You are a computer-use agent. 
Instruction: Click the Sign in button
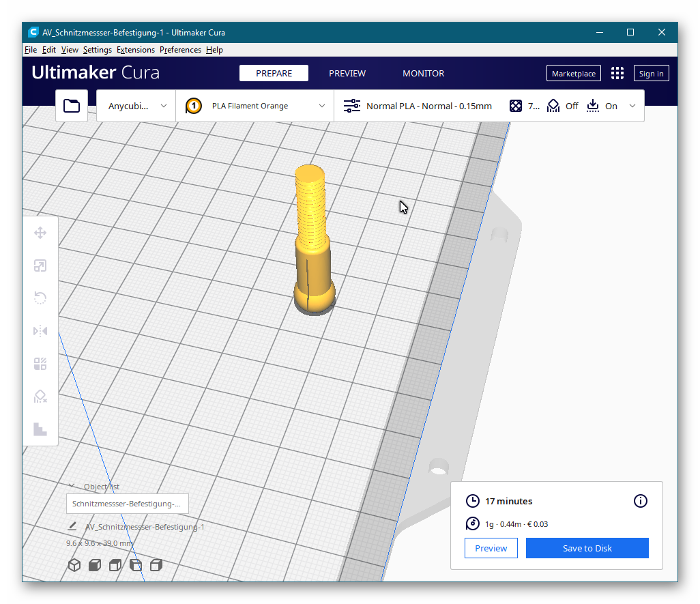(651, 73)
